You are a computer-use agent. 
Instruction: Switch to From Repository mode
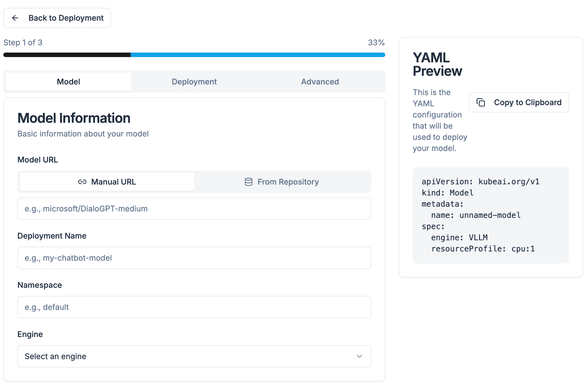pyautogui.click(x=282, y=182)
